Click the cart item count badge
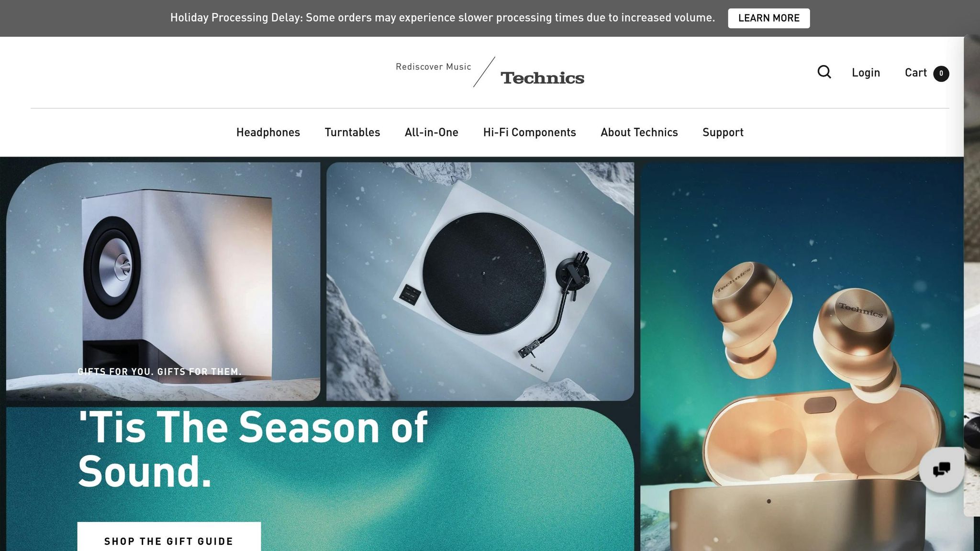The height and width of the screenshot is (551, 980). coord(941,73)
